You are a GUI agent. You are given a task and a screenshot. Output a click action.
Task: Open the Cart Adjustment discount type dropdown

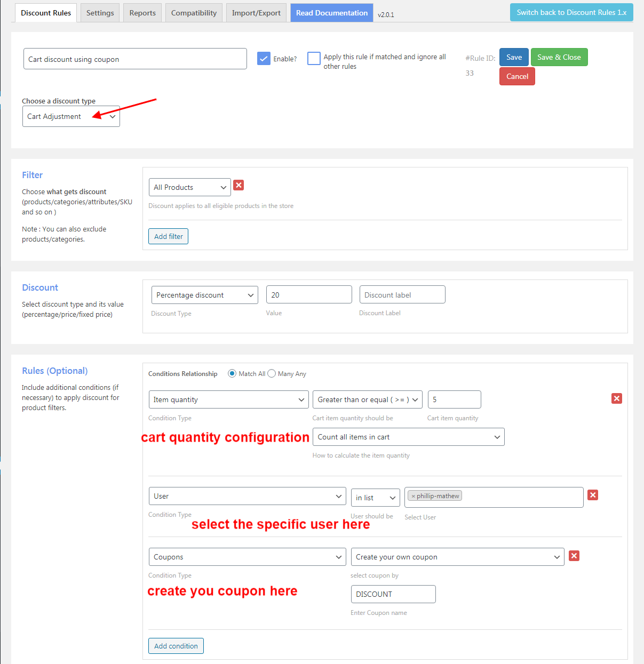pyautogui.click(x=71, y=116)
